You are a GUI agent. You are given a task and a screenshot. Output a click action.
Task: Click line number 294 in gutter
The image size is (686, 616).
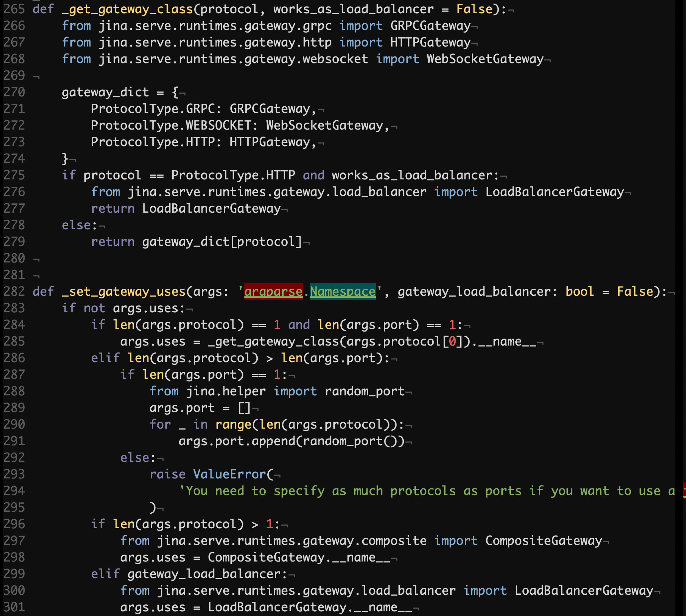coord(14,491)
